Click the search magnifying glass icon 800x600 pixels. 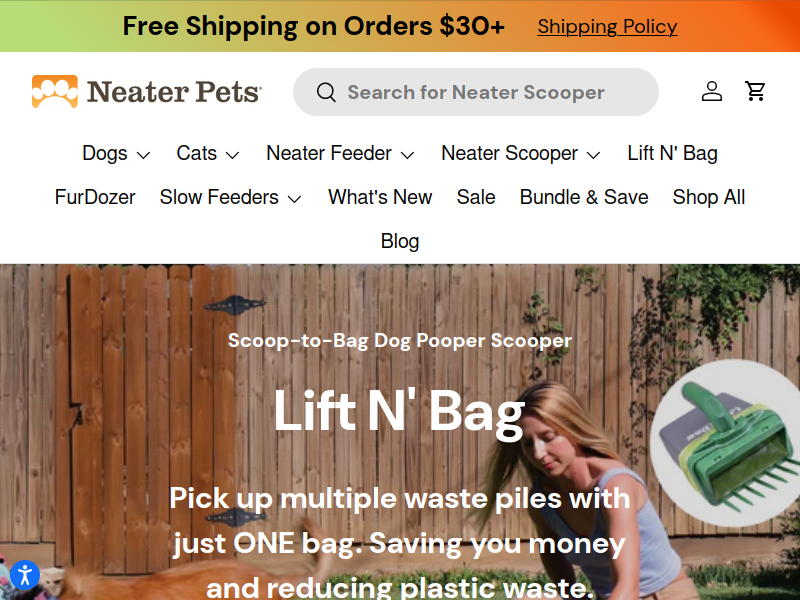(x=326, y=92)
